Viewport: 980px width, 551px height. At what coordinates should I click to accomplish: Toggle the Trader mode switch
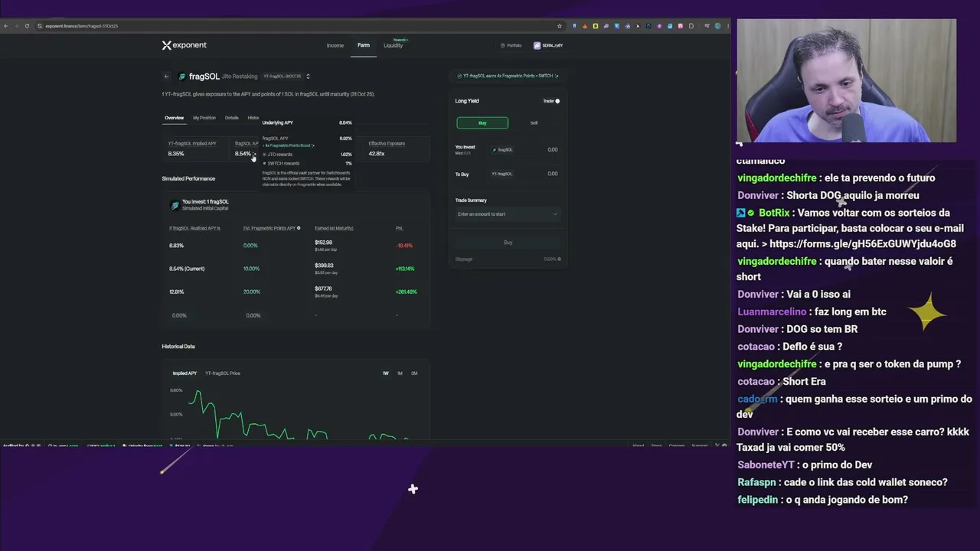[557, 101]
